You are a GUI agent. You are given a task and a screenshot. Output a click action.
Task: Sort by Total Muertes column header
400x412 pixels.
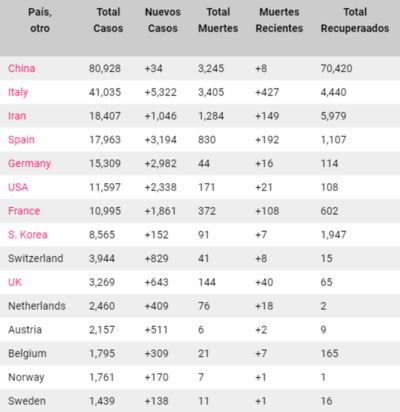coord(218,20)
